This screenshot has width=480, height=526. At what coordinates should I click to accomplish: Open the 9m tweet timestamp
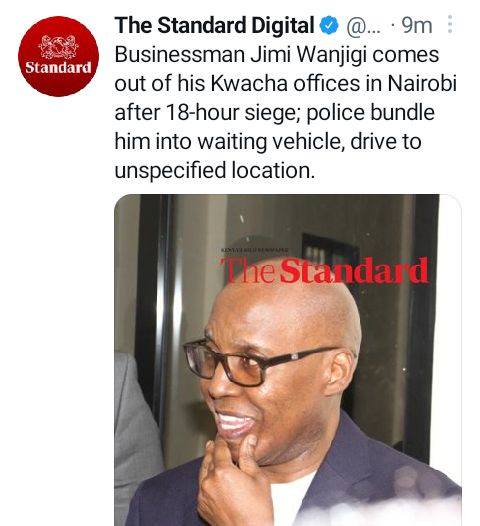[x=417, y=25]
